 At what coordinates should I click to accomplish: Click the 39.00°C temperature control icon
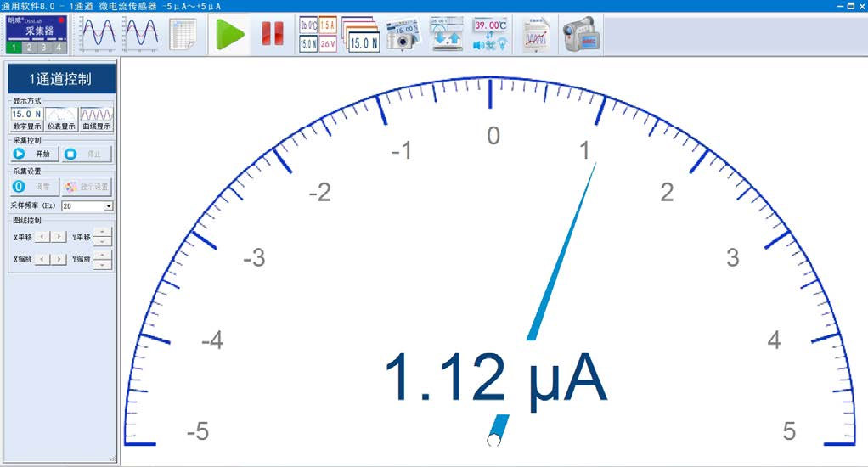coord(490,35)
